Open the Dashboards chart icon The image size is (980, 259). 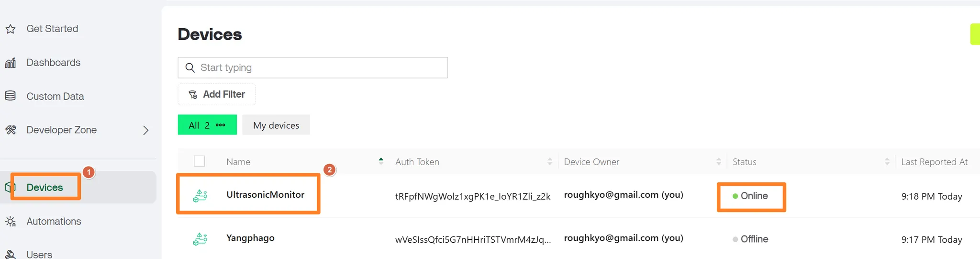click(11, 63)
